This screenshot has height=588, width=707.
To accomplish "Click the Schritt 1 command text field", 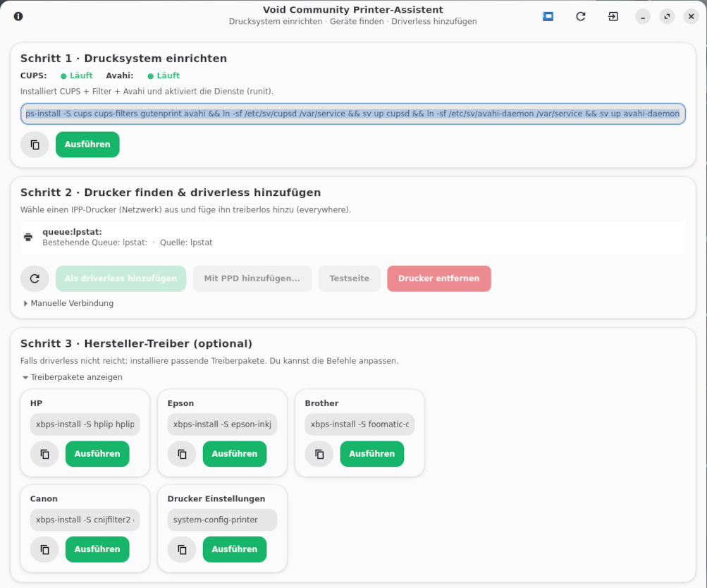I will pyautogui.click(x=352, y=114).
